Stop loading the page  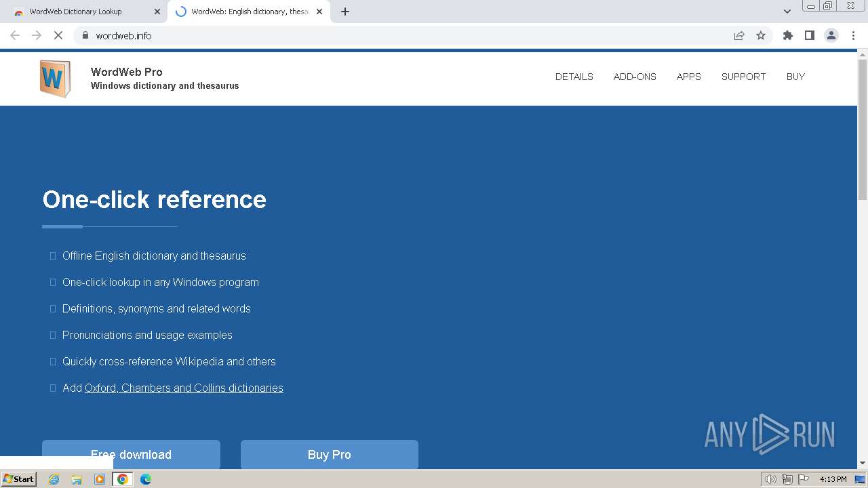tap(58, 35)
